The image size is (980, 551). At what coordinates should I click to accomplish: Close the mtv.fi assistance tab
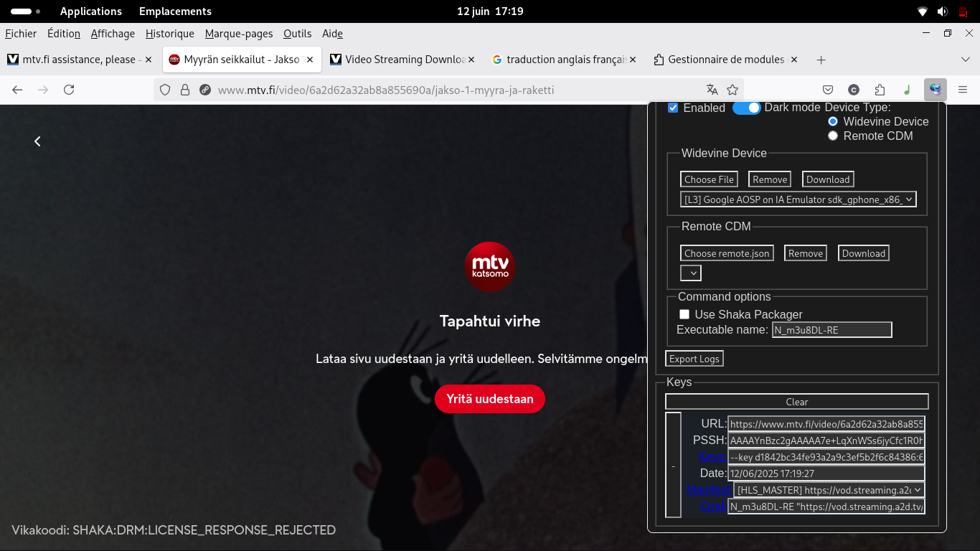(149, 60)
